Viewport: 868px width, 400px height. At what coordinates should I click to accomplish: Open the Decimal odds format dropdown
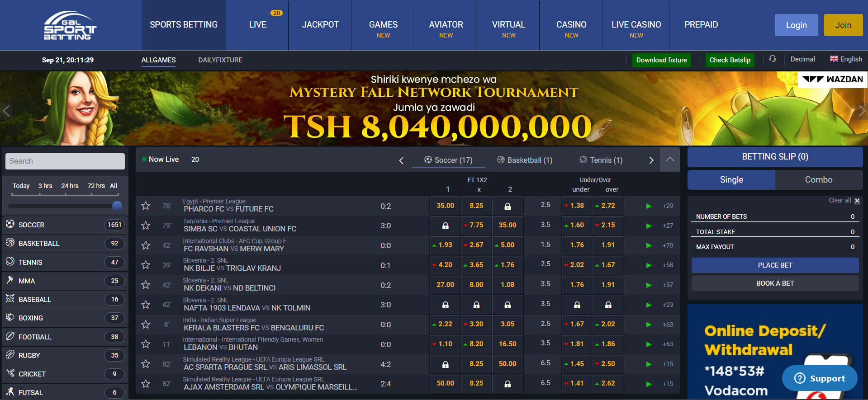(x=802, y=59)
